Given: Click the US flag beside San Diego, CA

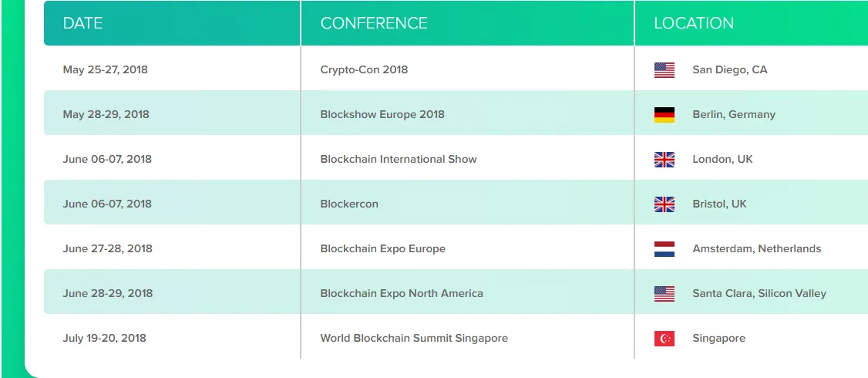Looking at the screenshot, I should coord(664,70).
